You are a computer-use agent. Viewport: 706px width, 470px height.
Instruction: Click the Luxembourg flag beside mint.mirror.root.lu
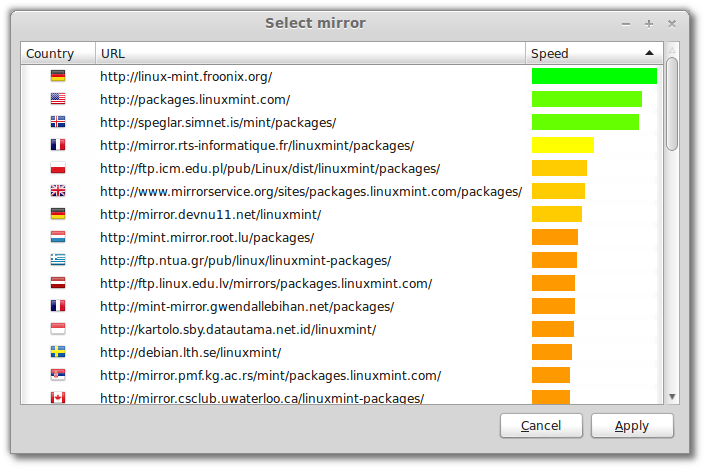pos(58,236)
